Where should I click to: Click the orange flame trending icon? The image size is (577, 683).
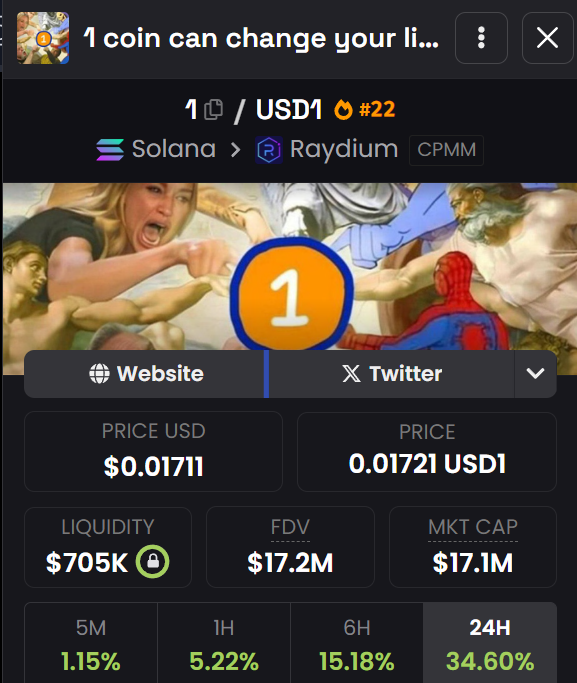(343, 109)
